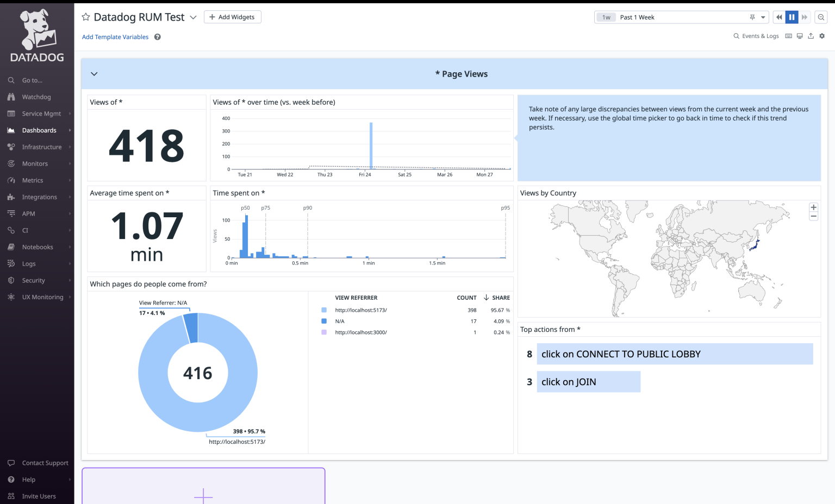
Task: Open the Watchdog section in the sidebar
Action: coord(37,97)
